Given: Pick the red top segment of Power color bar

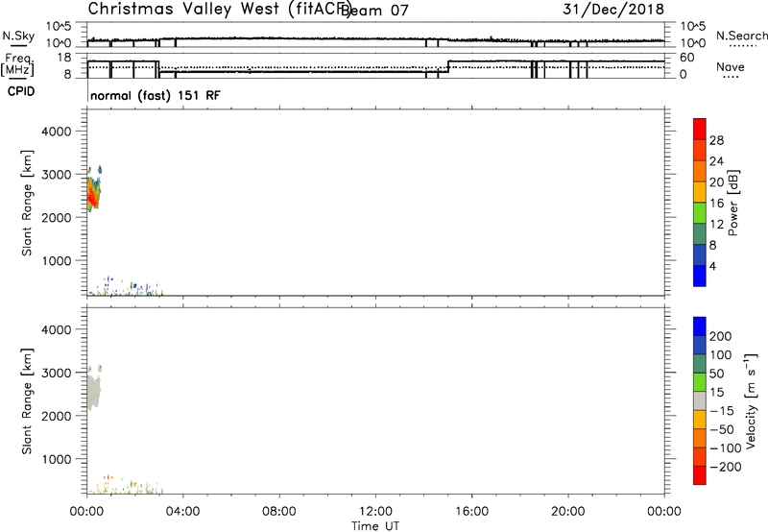Looking at the screenshot, I should (x=700, y=129).
